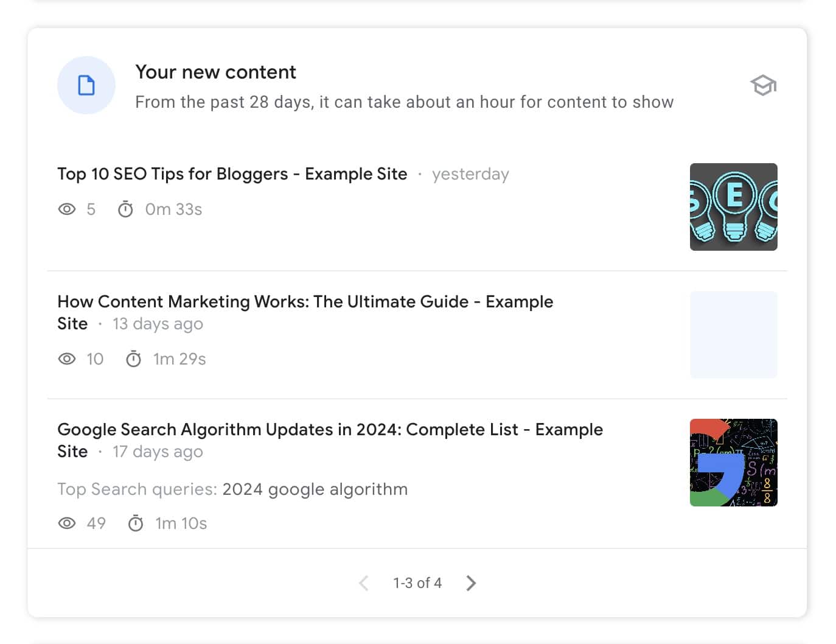Click the yesterday timestamp on SEO Tips
The width and height of the screenshot is (836, 644).
(470, 174)
